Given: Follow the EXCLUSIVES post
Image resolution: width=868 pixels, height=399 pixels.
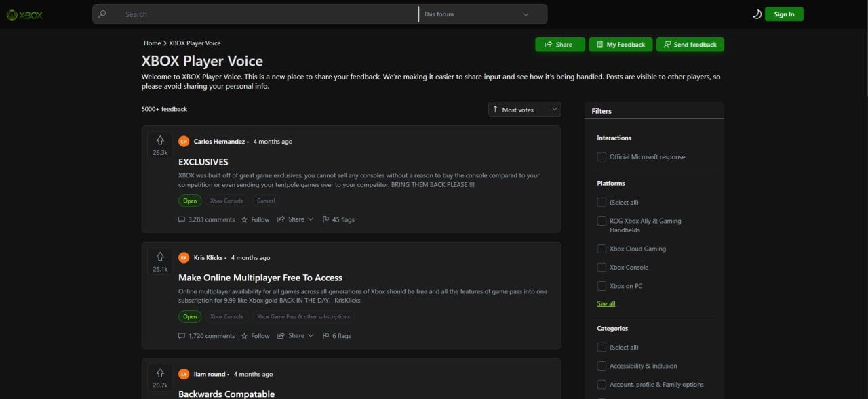Looking at the screenshot, I should [255, 219].
